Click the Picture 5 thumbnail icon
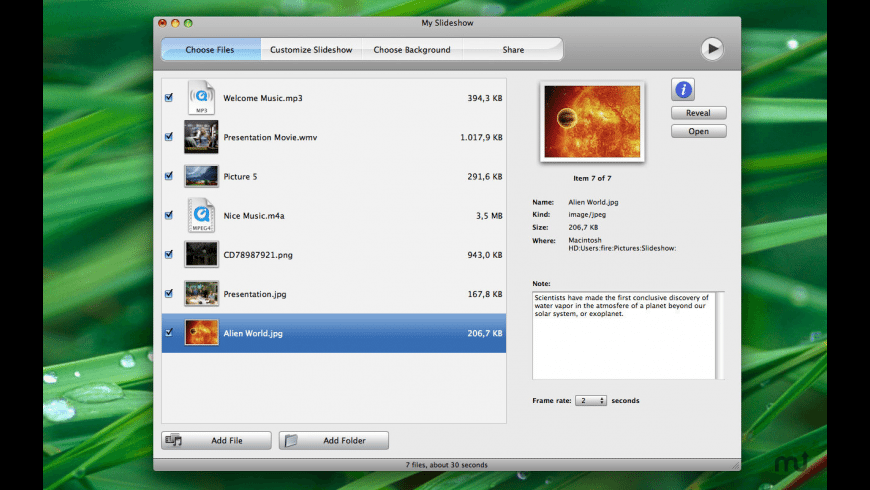Image resolution: width=870 pixels, height=490 pixels. tap(201, 176)
